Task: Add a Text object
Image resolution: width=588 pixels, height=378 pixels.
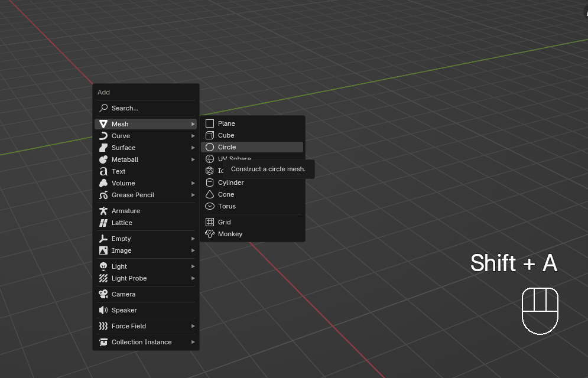Action: pyautogui.click(x=119, y=171)
